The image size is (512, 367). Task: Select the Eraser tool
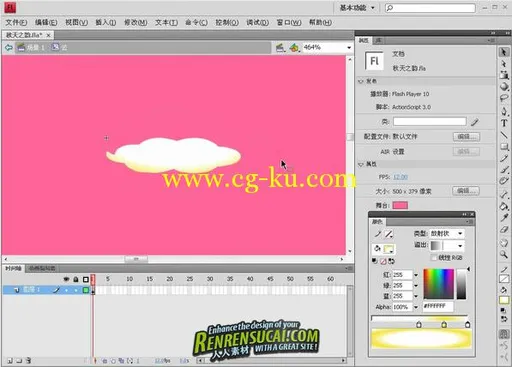[504, 229]
